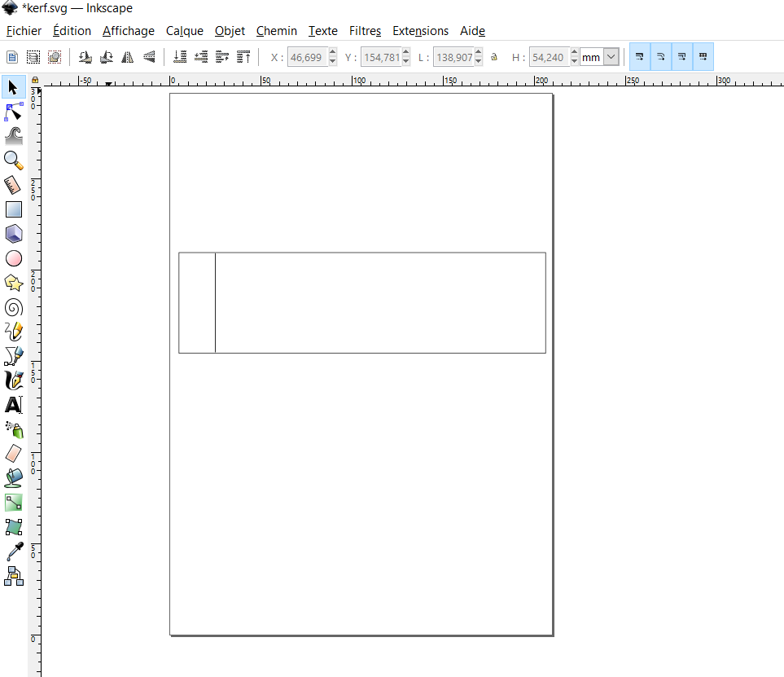Select the Paint bucket tool
Viewport: 784px width, 677px height.
point(14,478)
